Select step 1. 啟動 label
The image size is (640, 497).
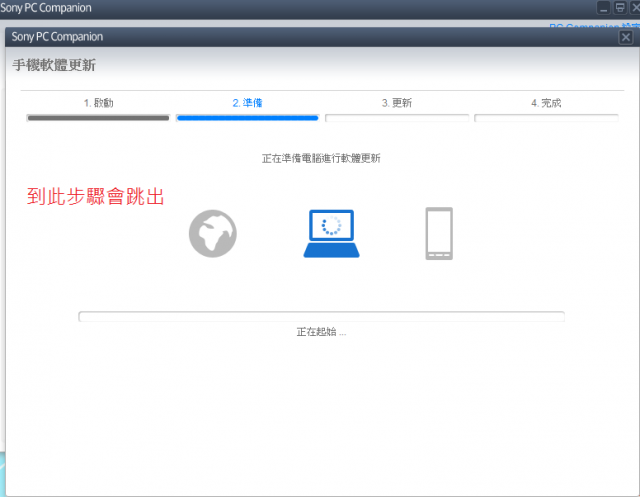point(98,103)
